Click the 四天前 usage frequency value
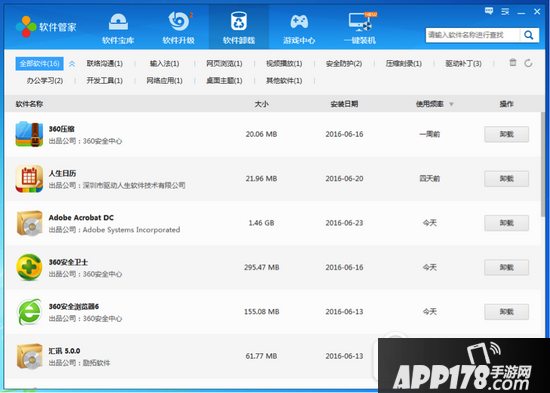Viewport: 550px width, 393px height. (x=430, y=179)
